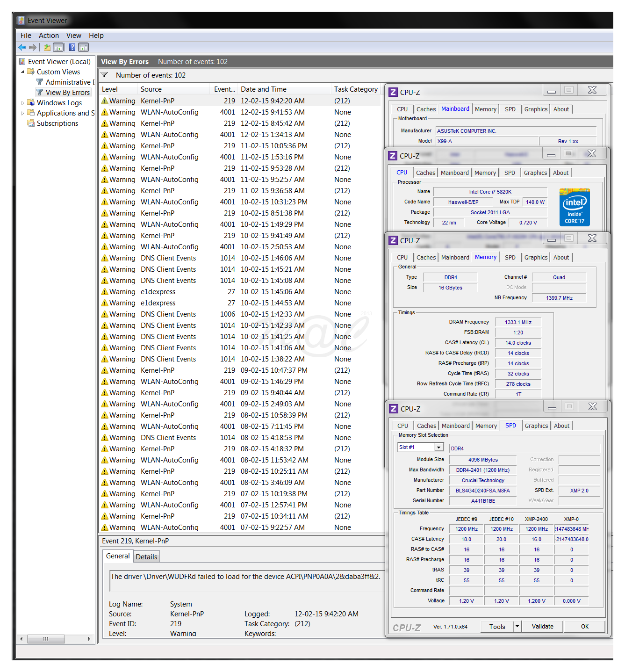This screenshot has width=625, height=672.
Task: Click the OK button in CPU-Z
Action: [x=585, y=626]
